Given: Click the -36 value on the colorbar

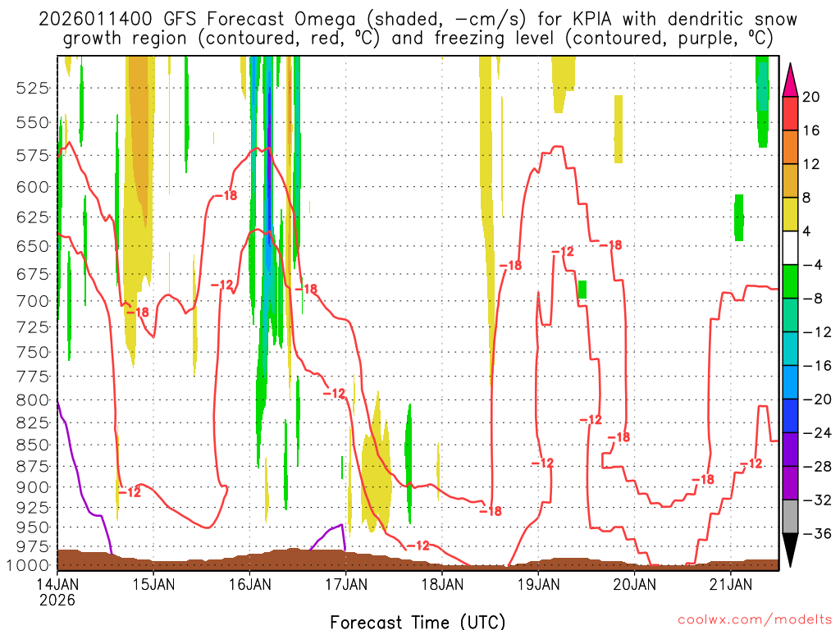Looking at the screenshot, I should coord(818,533).
